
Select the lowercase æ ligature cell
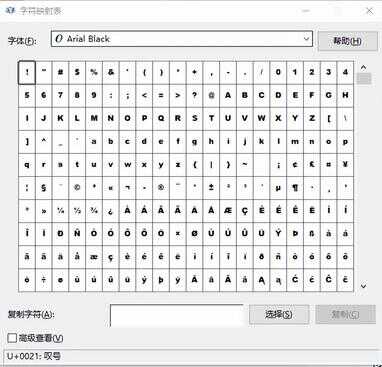94,257
